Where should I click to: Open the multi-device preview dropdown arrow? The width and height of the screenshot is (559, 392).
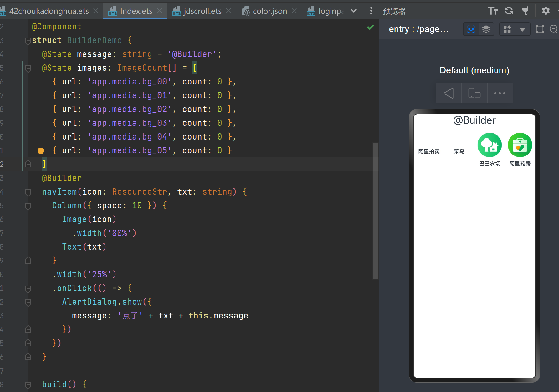(522, 29)
